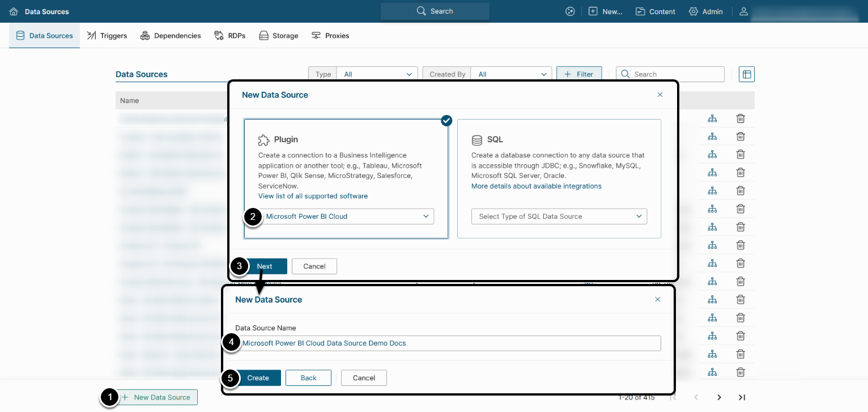
Task: Switch to the Triggers tab
Action: (107, 36)
